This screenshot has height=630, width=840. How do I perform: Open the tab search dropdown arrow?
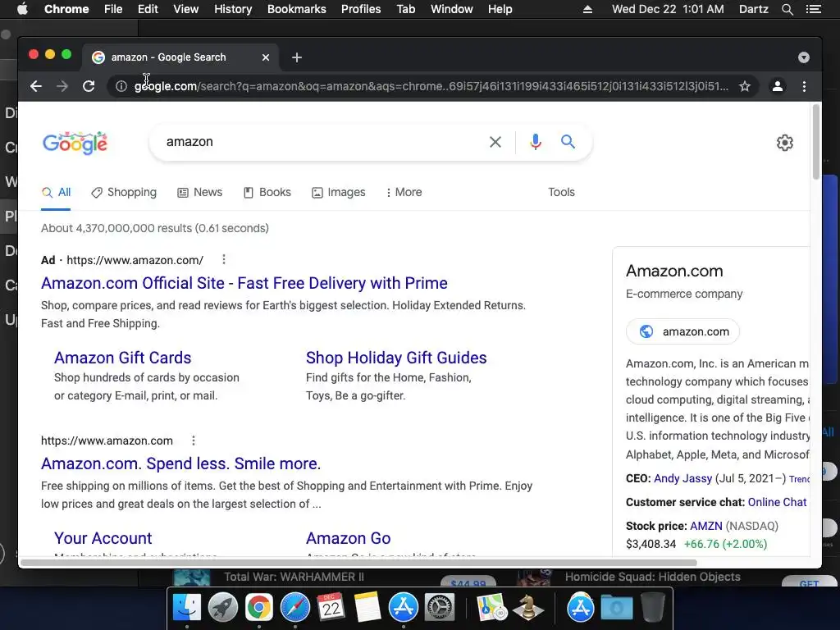pyautogui.click(x=804, y=57)
